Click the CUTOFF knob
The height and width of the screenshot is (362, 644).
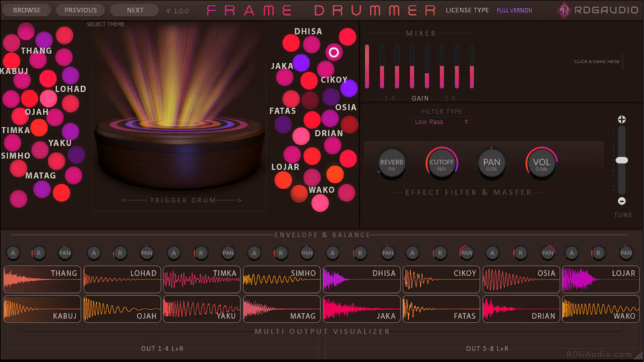[441, 163]
